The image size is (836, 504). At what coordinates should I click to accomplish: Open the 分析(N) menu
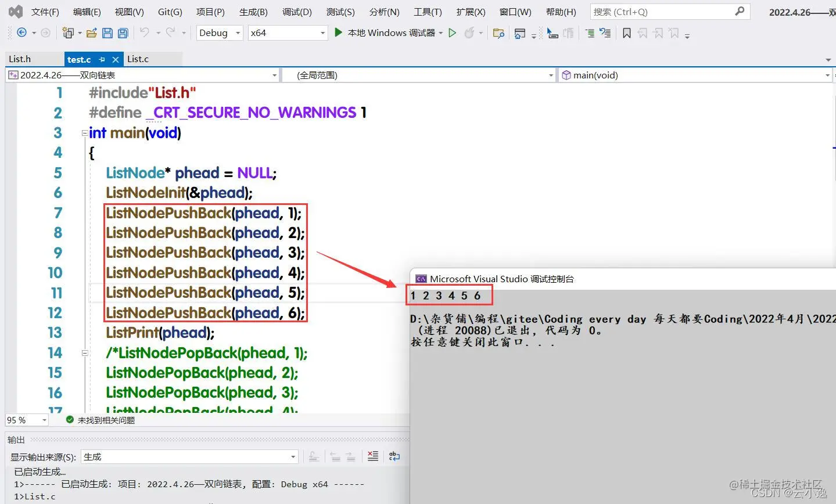point(385,12)
